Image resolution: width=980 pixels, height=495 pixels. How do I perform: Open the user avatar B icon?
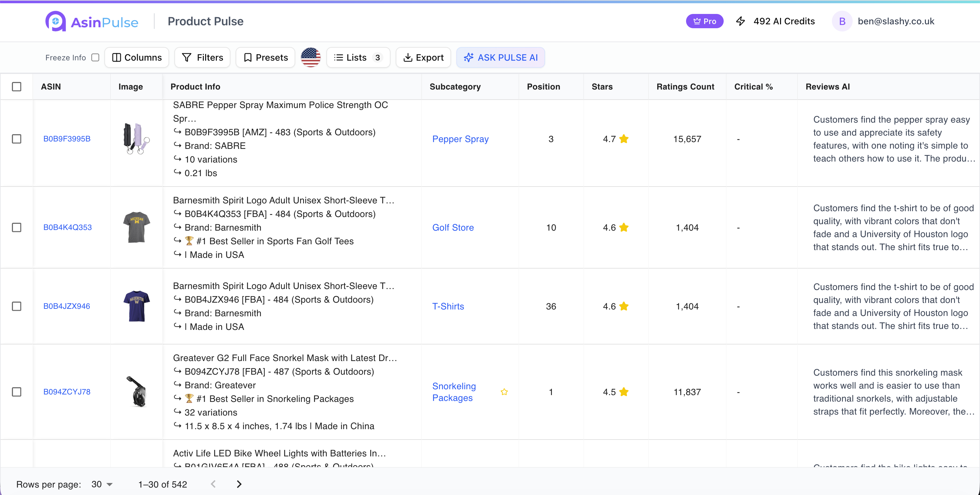click(842, 21)
